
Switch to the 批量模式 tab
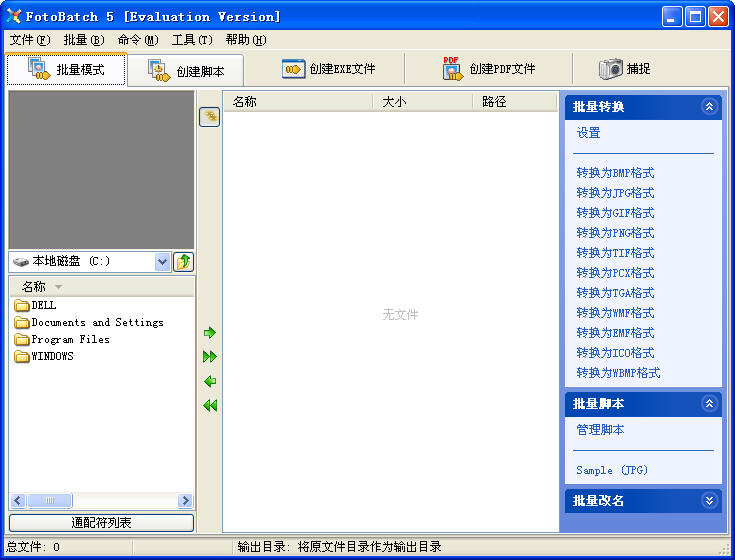click(x=66, y=69)
